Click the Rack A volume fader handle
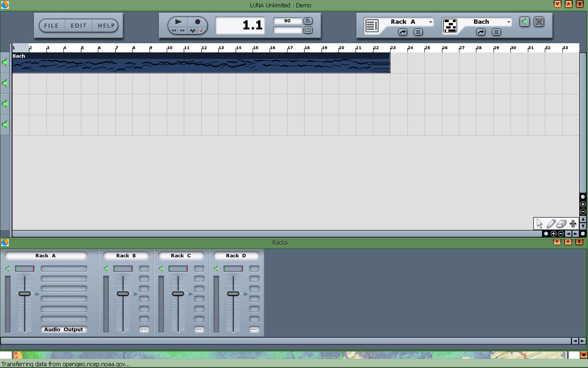 (24, 293)
